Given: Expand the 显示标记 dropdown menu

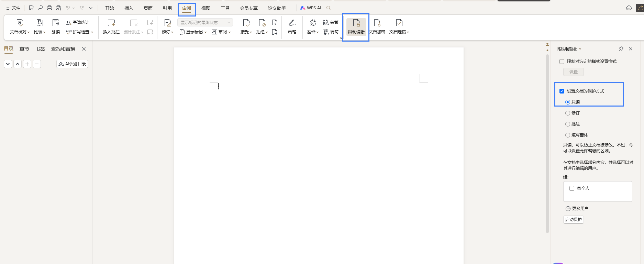Looking at the screenshot, I should coord(193,32).
